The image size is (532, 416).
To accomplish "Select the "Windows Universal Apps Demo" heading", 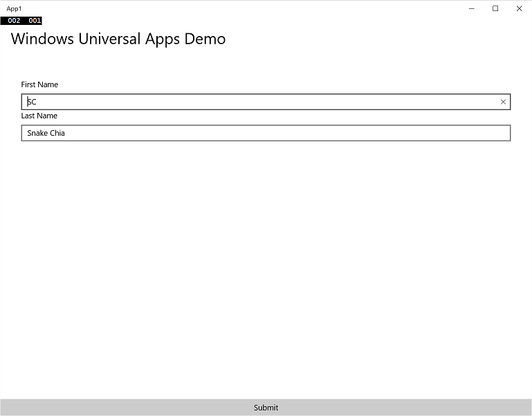I will (118, 39).
